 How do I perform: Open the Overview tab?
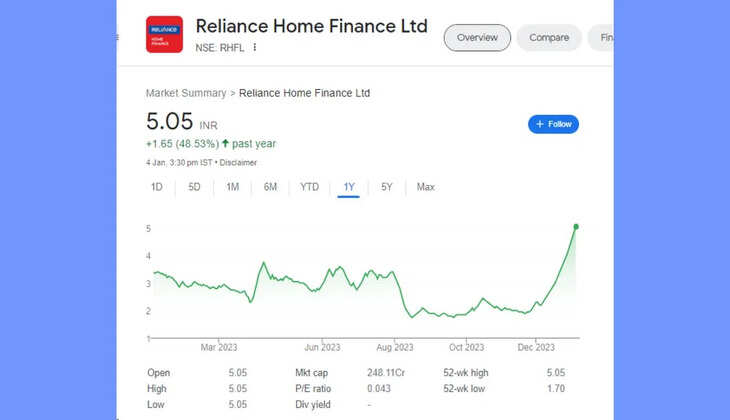click(477, 38)
